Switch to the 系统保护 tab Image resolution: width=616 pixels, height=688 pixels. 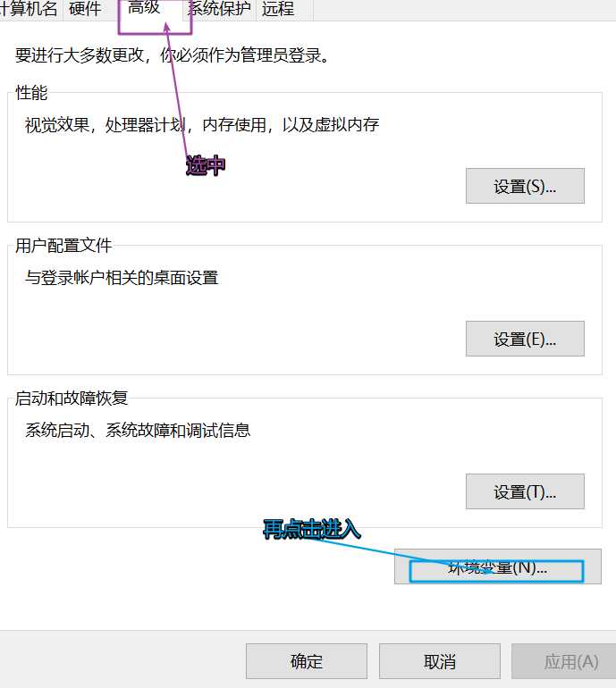point(220,9)
